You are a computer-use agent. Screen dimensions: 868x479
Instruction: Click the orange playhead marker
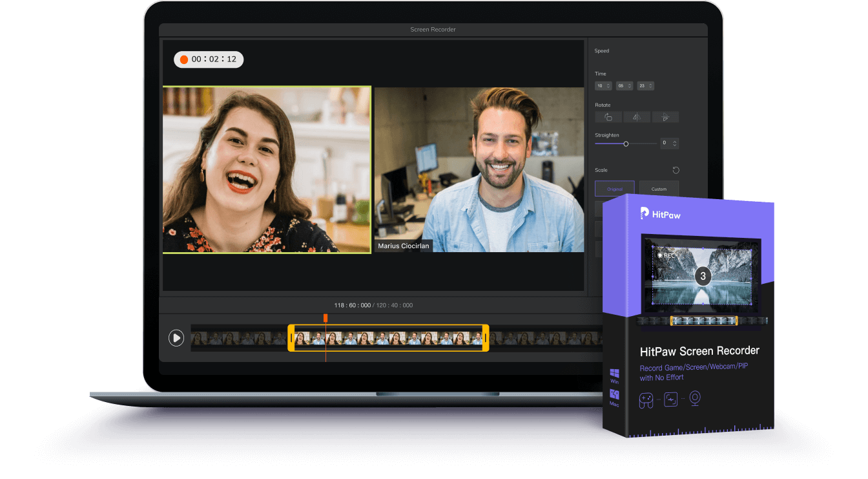(325, 317)
